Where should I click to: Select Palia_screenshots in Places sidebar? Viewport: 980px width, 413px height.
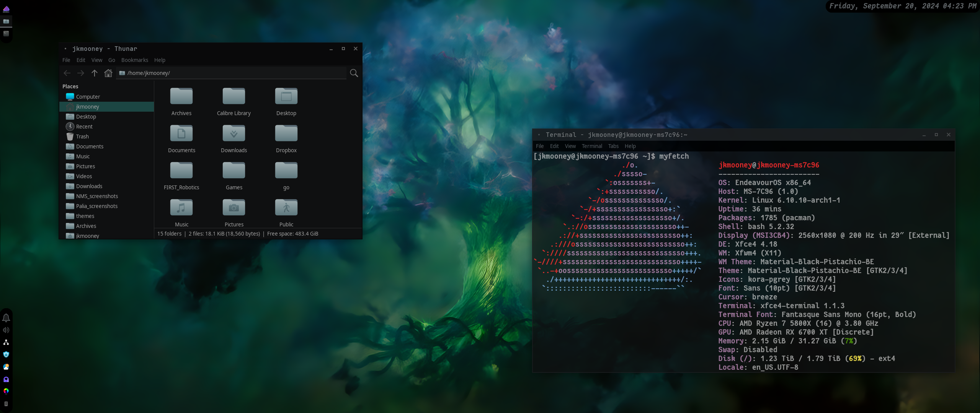106,206
